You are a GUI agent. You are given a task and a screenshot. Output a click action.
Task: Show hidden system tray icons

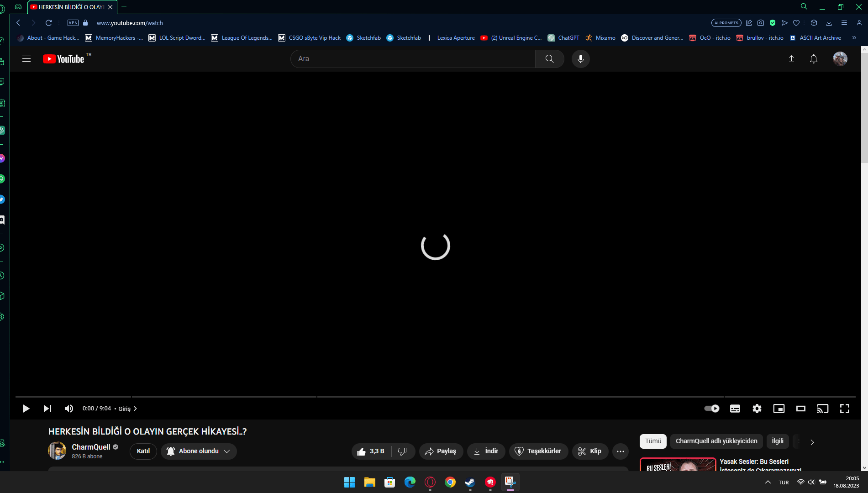768,482
